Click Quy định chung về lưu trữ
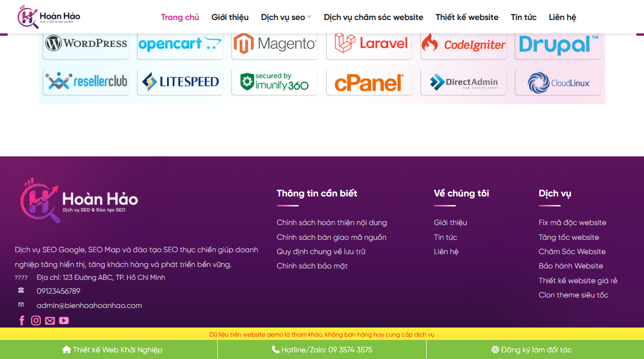 click(321, 252)
